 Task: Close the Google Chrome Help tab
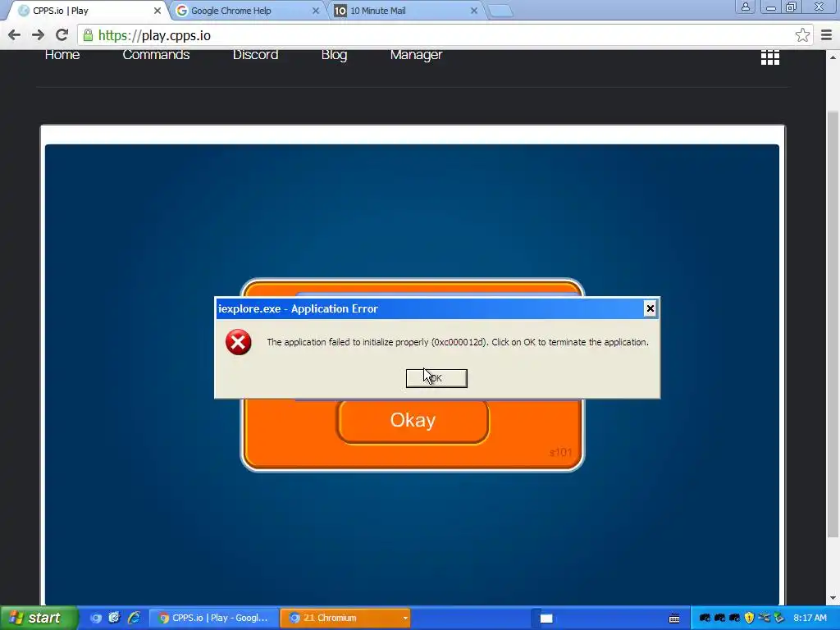(x=316, y=11)
